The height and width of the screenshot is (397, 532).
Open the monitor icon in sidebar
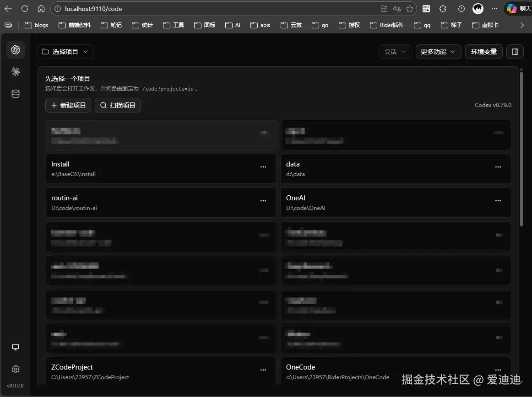tap(16, 347)
